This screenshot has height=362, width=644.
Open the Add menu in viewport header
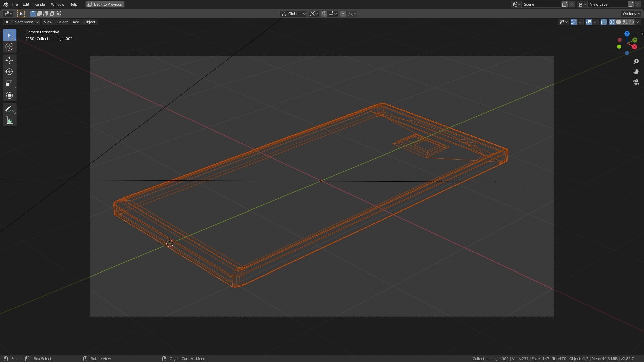[x=76, y=22]
